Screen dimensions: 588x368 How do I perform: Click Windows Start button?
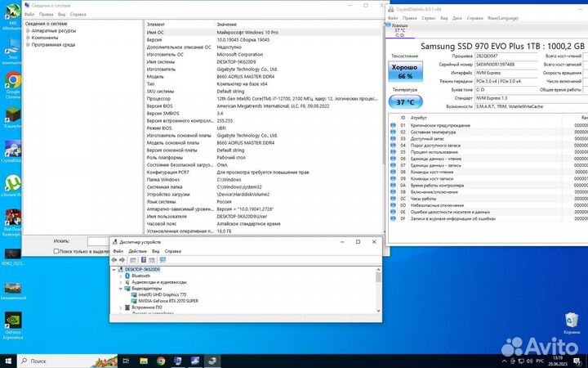point(8,361)
